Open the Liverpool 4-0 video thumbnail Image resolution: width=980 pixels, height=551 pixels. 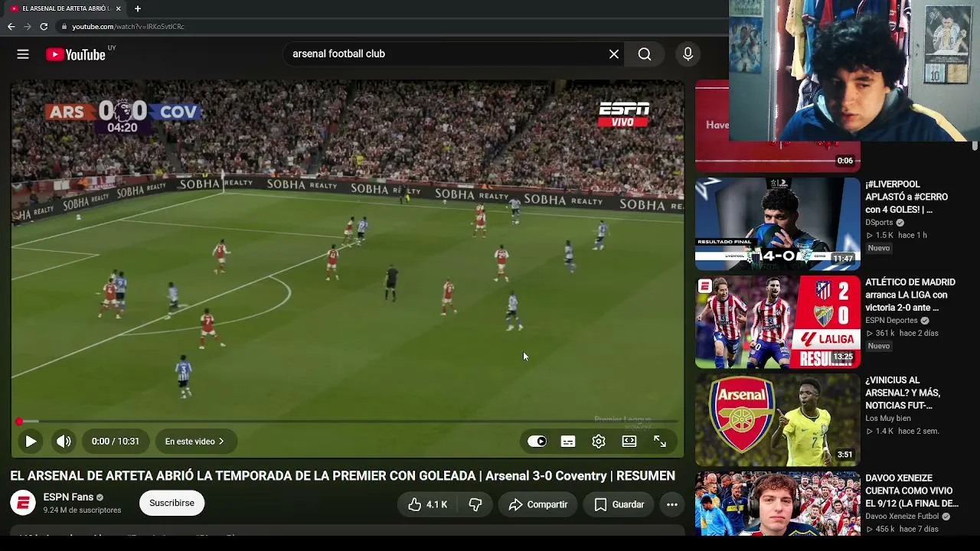pyautogui.click(x=778, y=224)
